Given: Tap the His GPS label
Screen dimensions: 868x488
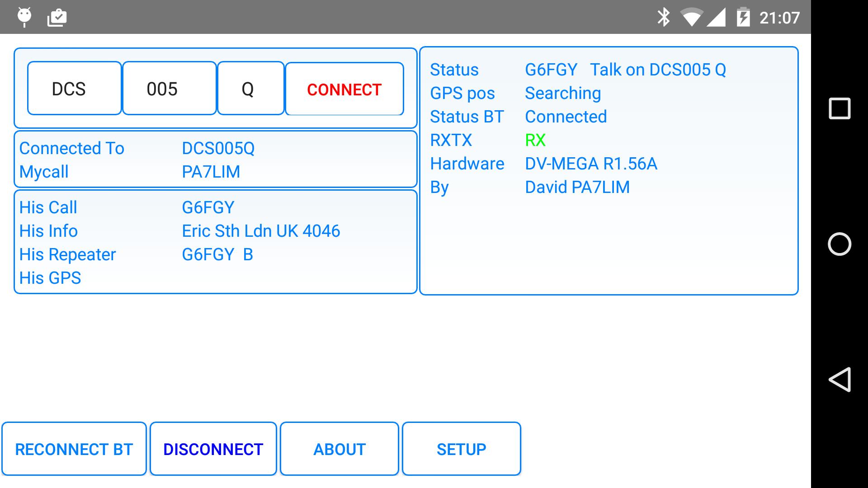Looking at the screenshot, I should click(x=50, y=278).
